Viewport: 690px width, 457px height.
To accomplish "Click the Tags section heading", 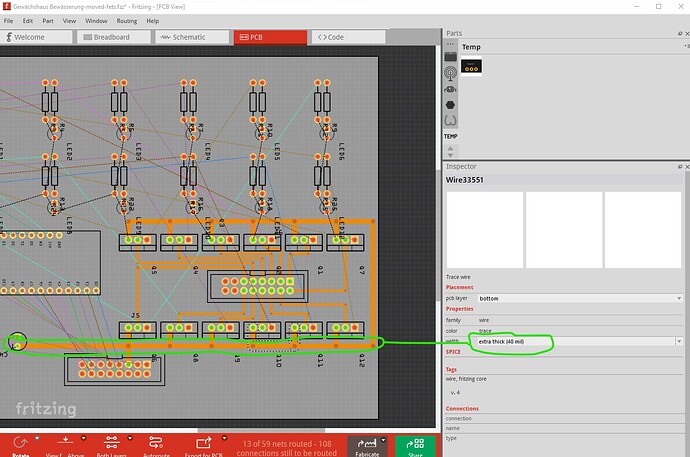I will [x=451, y=369].
